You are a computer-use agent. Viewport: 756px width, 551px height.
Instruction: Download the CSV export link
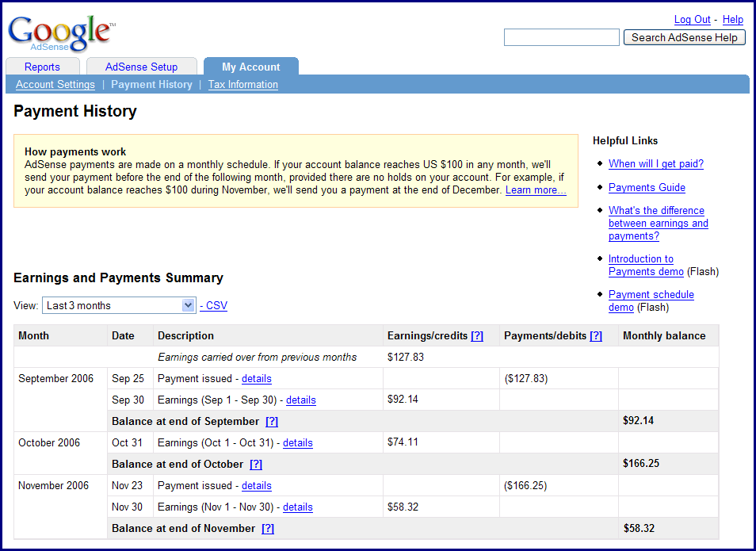click(x=216, y=305)
